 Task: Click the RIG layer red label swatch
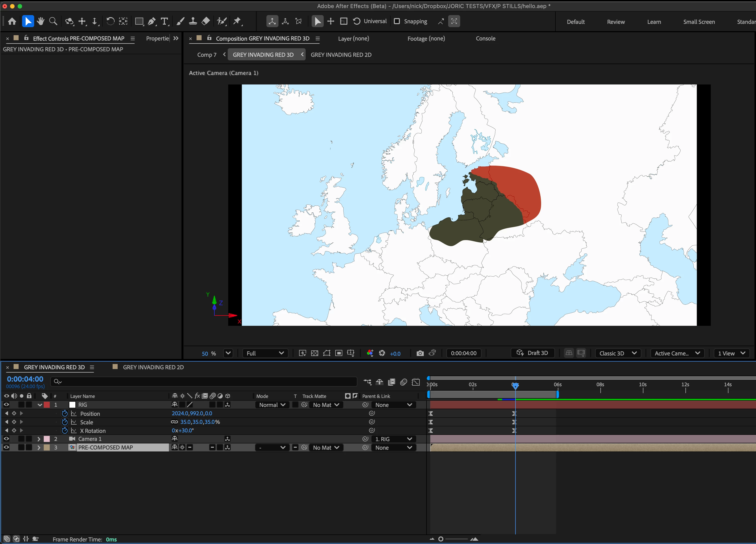click(x=47, y=405)
